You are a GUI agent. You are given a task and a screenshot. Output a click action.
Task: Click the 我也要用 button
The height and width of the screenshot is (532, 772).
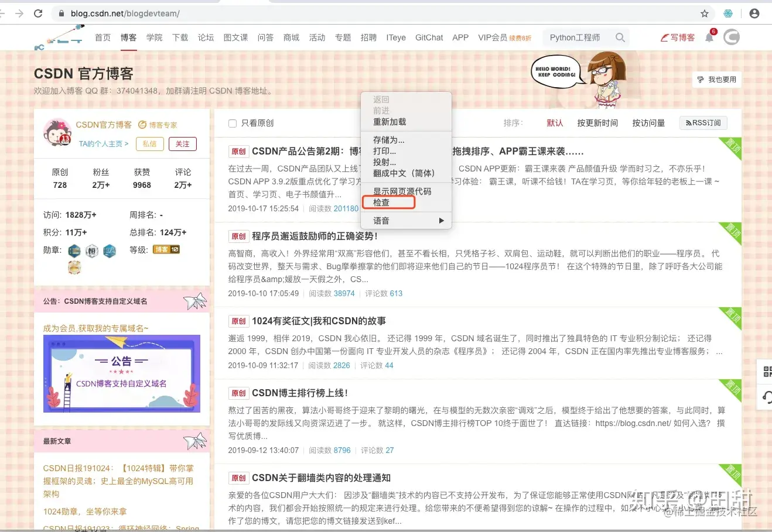click(x=717, y=80)
